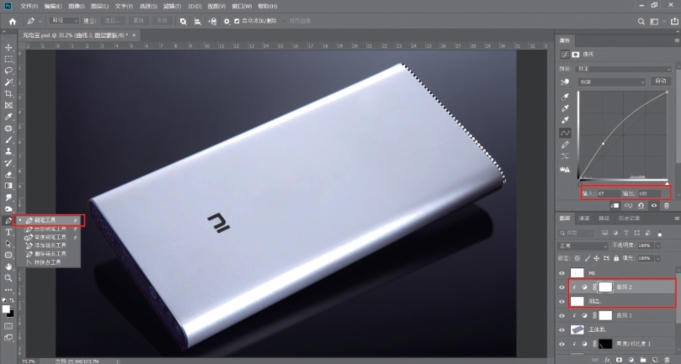
Task: Click the delete adjustment trash icon in Properties
Action: tap(667, 205)
